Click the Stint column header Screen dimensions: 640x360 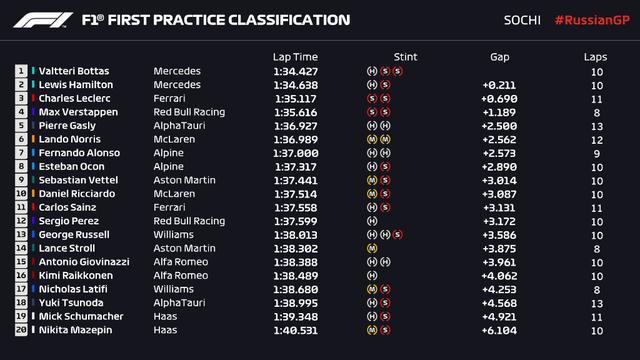point(405,57)
